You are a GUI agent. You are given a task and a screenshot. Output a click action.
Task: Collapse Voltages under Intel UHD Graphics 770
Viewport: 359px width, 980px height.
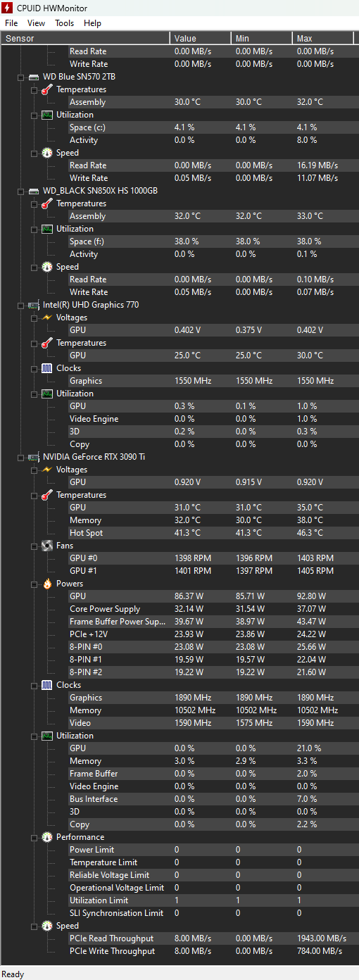(34, 318)
